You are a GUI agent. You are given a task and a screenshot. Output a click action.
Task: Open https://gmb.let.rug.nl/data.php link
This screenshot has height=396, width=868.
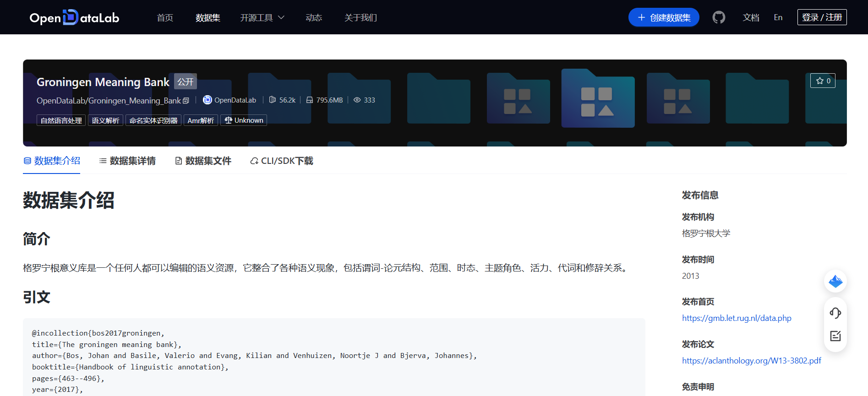pos(737,318)
